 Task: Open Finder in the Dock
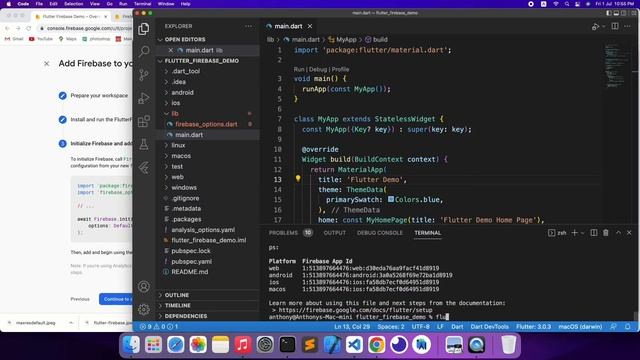pyautogui.click(x=131, y=345)
